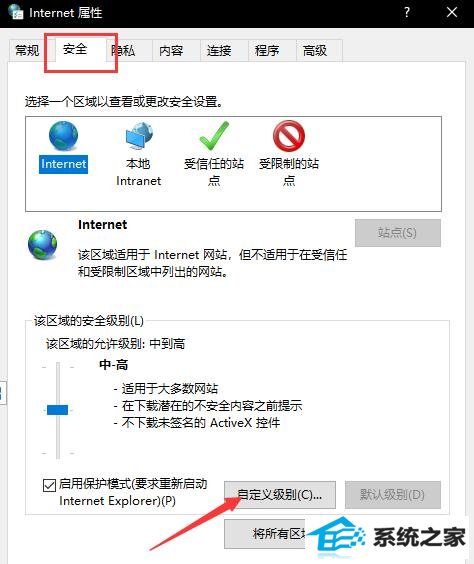Screen dimensions: 474x564
Task: Close the Internet 属性 dialog
Action: 452,12
